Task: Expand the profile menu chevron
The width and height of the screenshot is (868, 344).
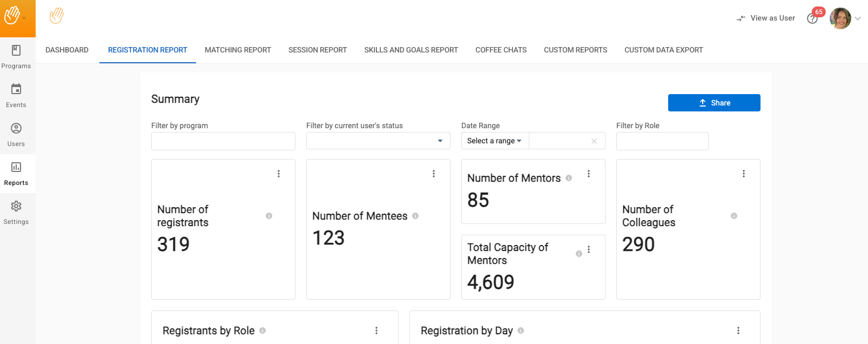Action: (858, 18)
